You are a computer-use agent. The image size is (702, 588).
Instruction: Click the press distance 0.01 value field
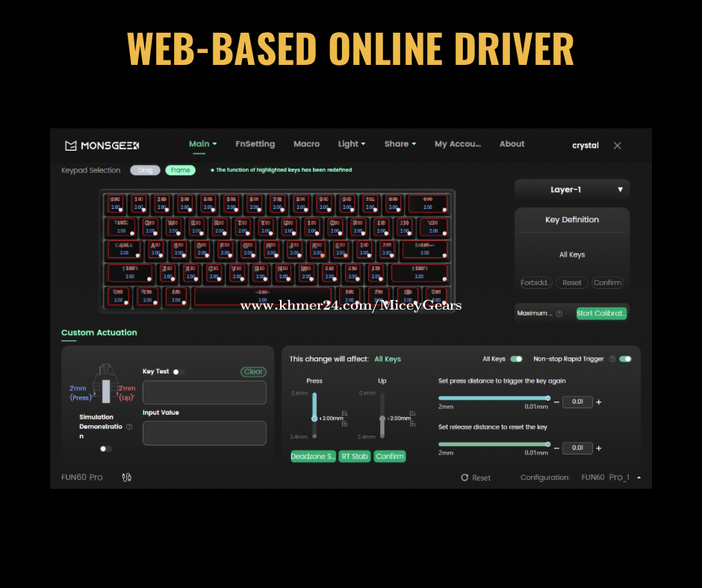point(577,402)
